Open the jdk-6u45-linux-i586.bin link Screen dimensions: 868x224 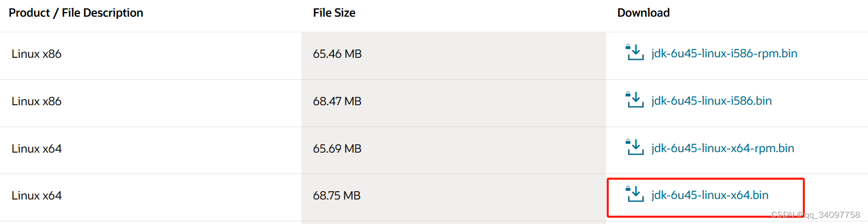click(x=712, y=101)
